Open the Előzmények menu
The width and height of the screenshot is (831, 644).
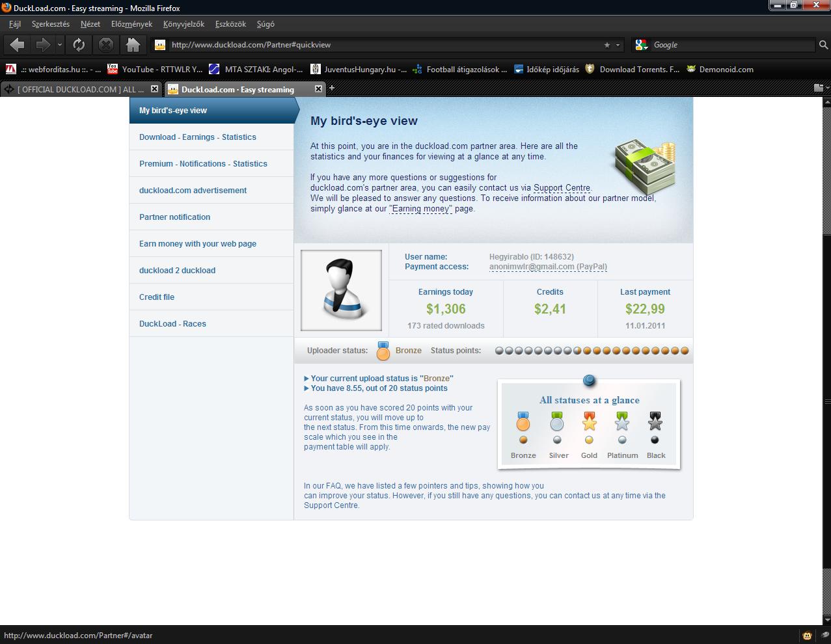[x=131, y=24]
